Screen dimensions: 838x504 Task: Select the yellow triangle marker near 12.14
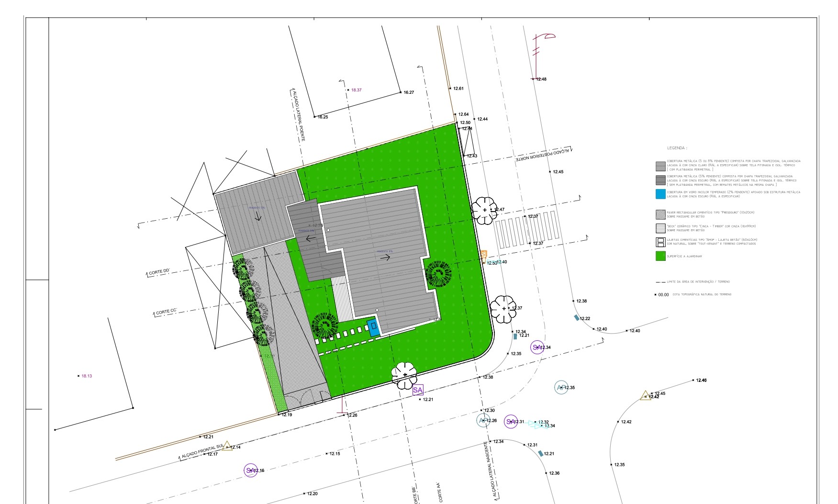pos(227,446)
